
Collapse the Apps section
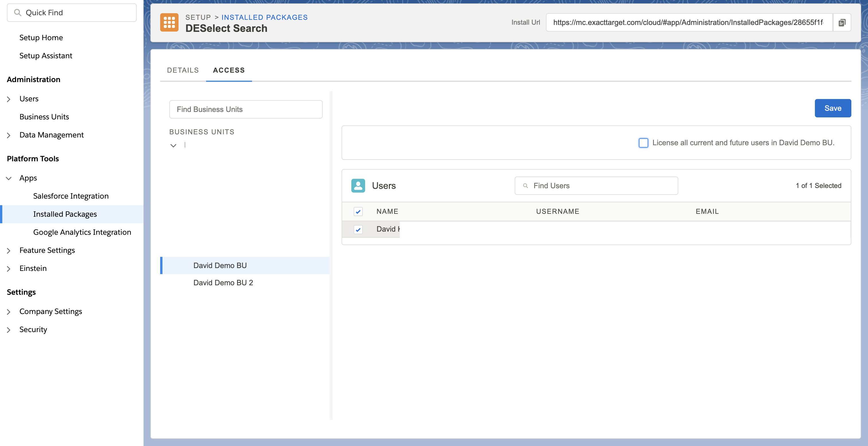tap(9, 178)
